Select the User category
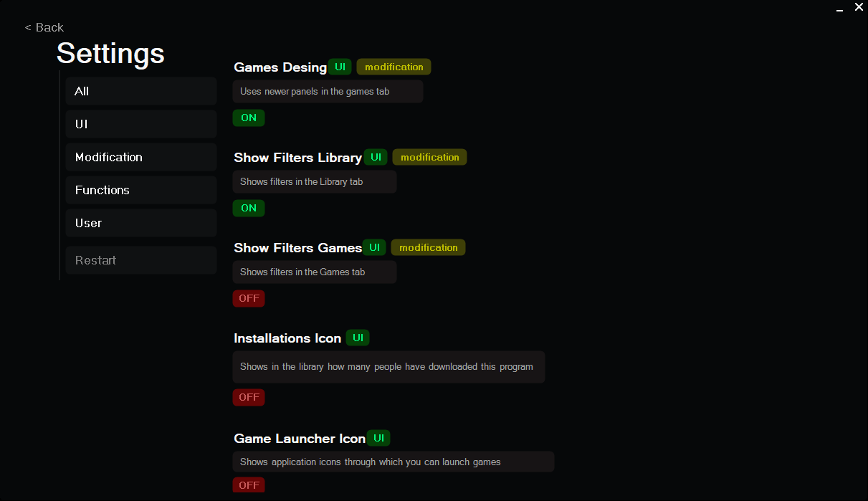Image resolution: width=868 pixels, height=501 pixels. (140, 222)
